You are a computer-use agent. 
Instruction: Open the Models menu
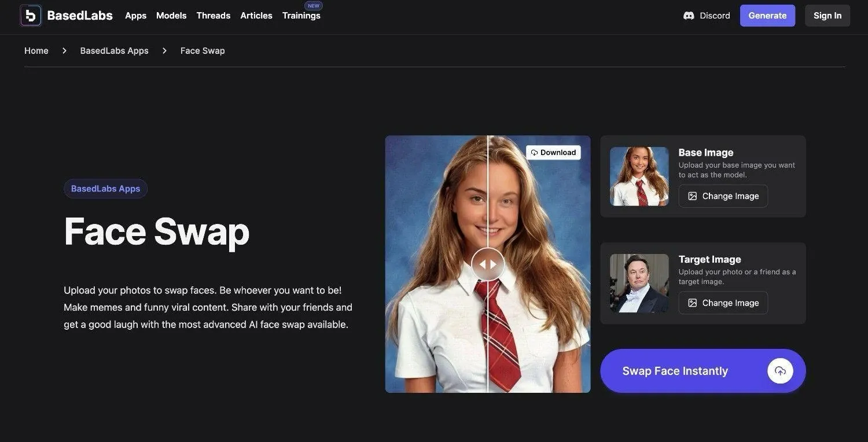[x=171, y=16]
